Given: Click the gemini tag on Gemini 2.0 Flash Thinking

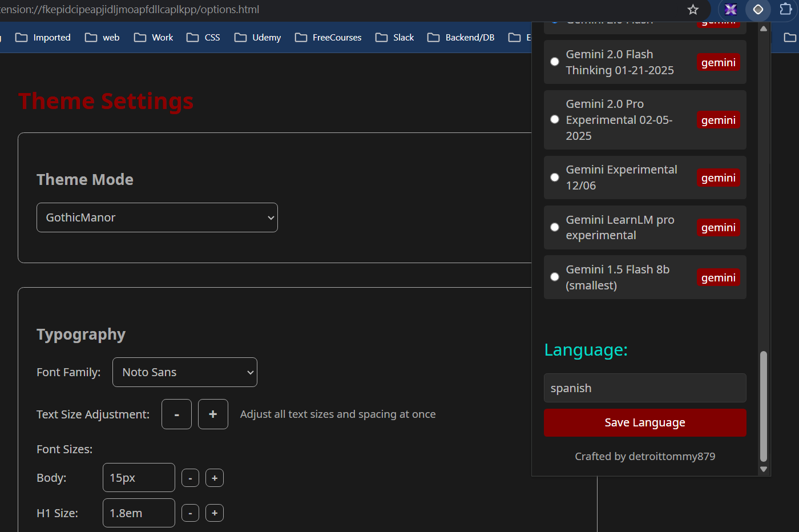Looking at the screenshot, I should (719, 62).
